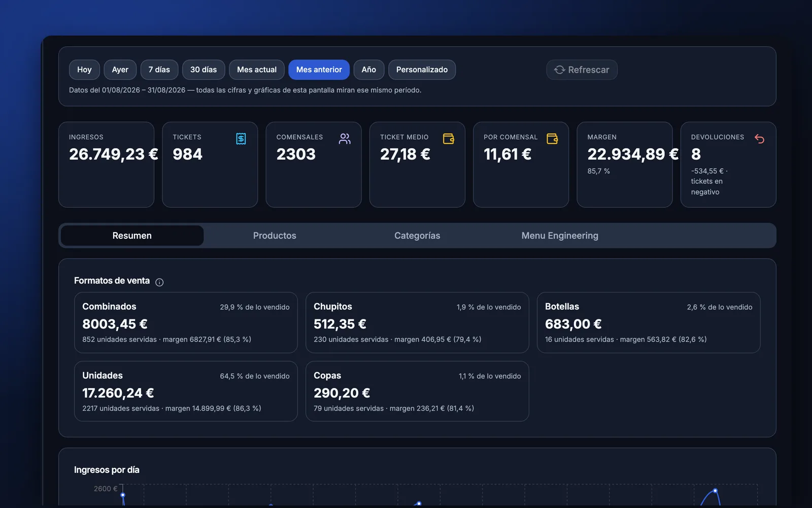Select the Hoy date filter

pos(84,70)
